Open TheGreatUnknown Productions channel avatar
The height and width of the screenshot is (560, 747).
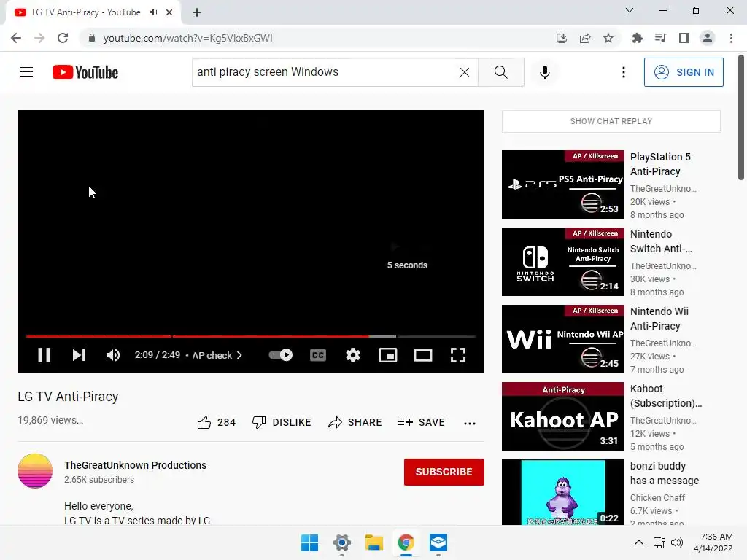[x=35, y=471]
